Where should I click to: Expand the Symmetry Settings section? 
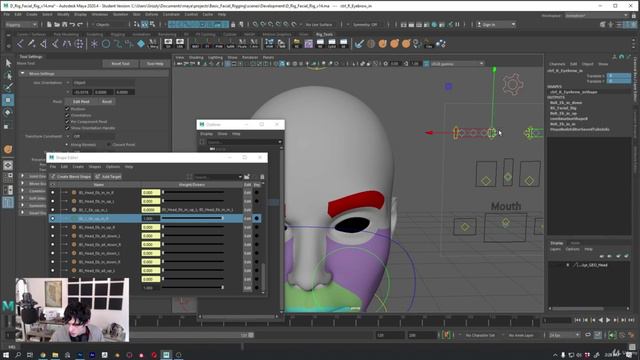(x=23, y=206)
